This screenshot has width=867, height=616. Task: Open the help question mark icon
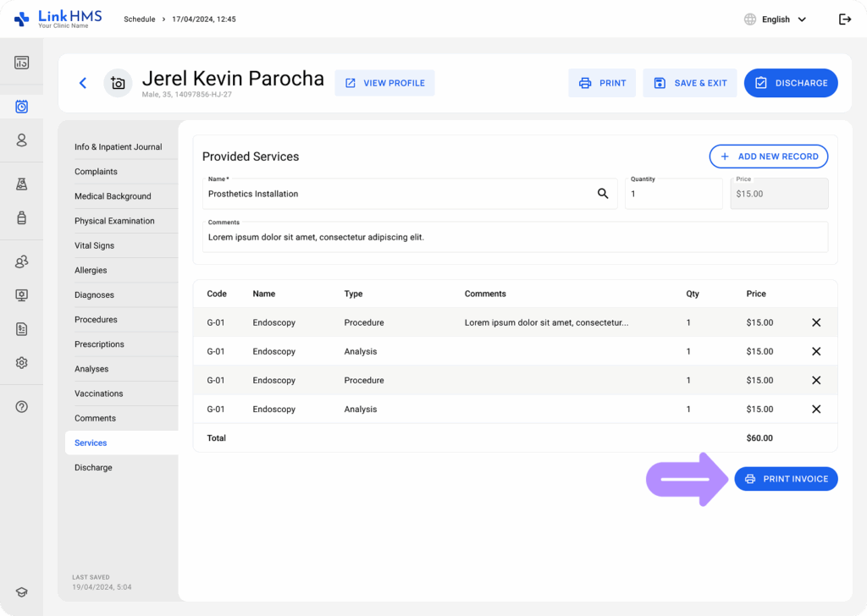pyautogui.click(x=21, y=407)
